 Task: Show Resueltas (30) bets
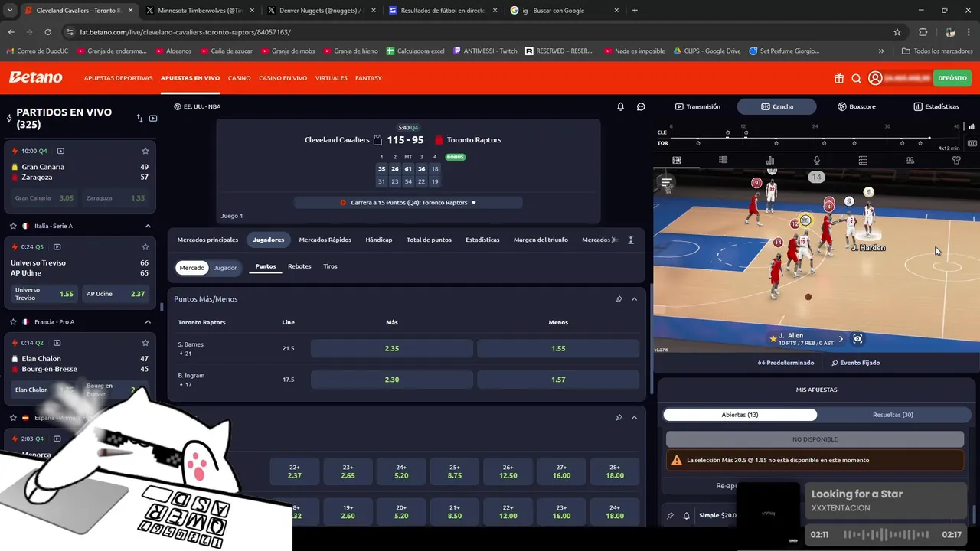pyautogui.click(x=893, y=415)
